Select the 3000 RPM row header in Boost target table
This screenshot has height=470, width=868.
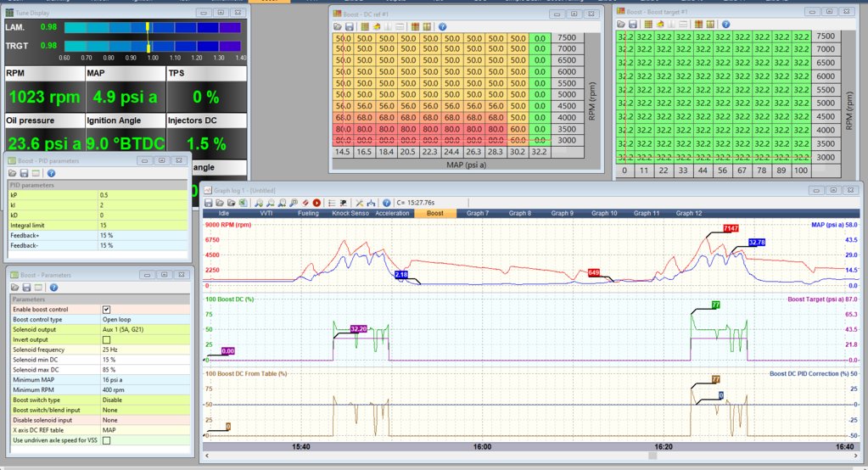click(826, 157)
